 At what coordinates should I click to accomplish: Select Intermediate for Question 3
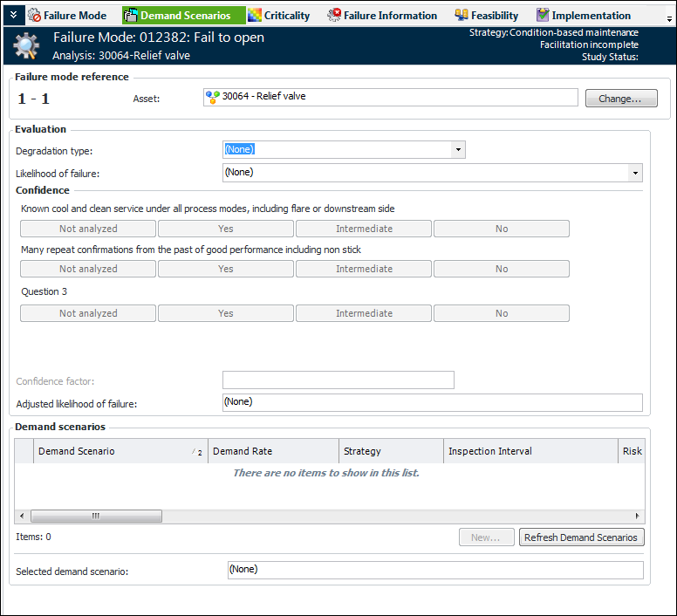(364, 313)
